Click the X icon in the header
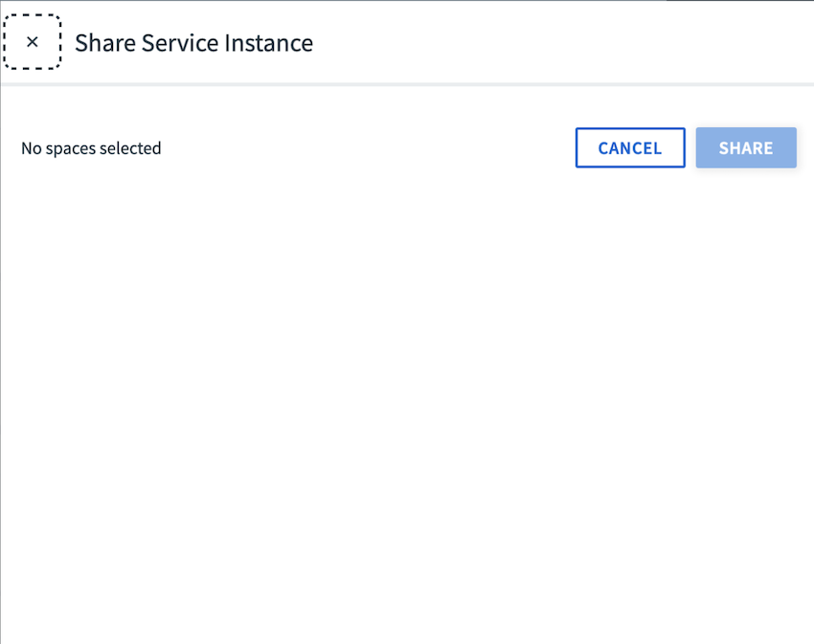 [33, 42]
